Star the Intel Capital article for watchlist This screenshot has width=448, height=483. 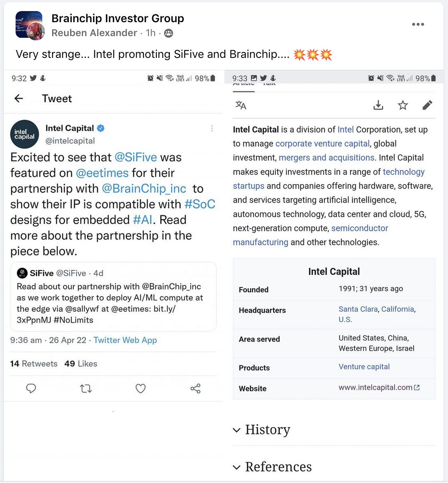tap(403, 106)
